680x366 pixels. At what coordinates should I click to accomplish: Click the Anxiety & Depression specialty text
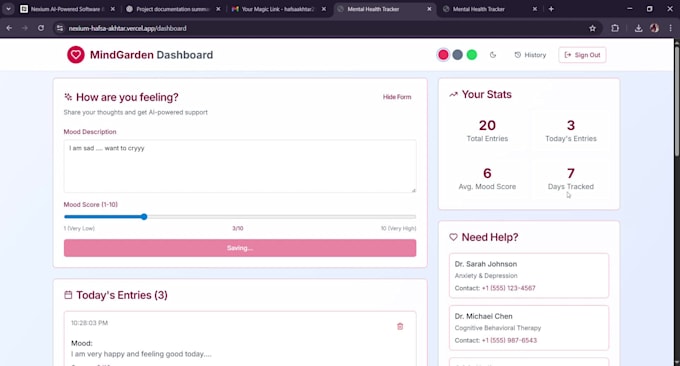pos(486,276)
